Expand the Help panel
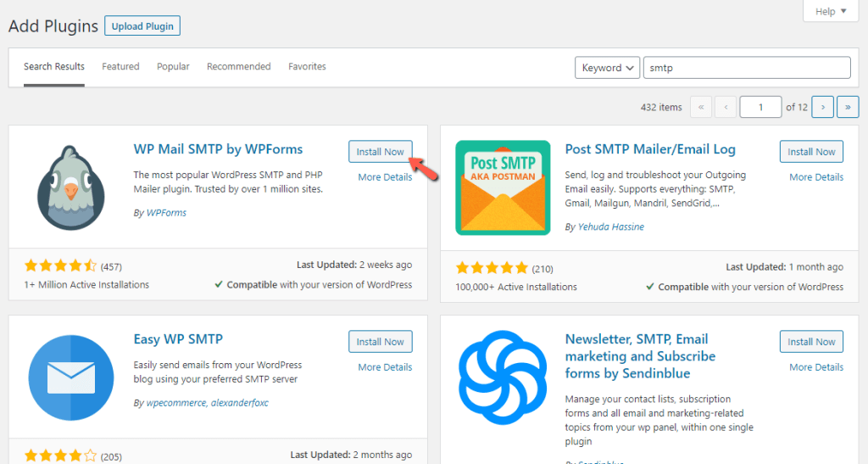868x464 pixels. coord(831,11)
